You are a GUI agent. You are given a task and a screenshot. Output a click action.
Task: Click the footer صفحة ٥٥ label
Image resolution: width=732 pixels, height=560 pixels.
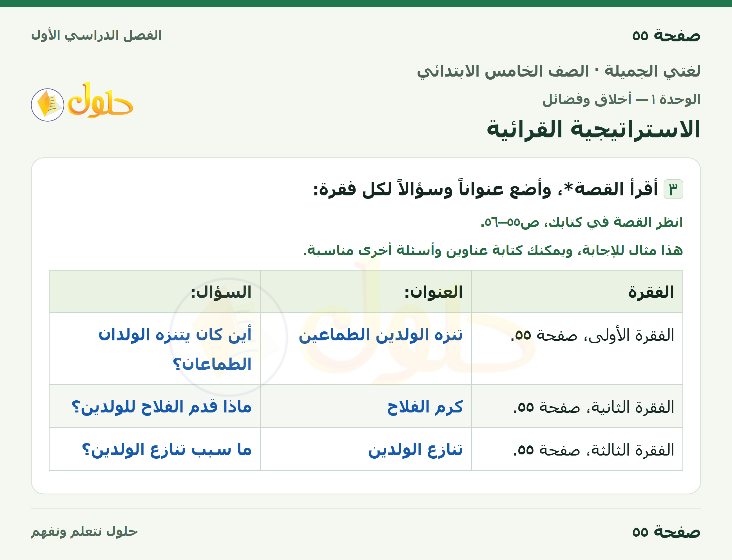666,532
